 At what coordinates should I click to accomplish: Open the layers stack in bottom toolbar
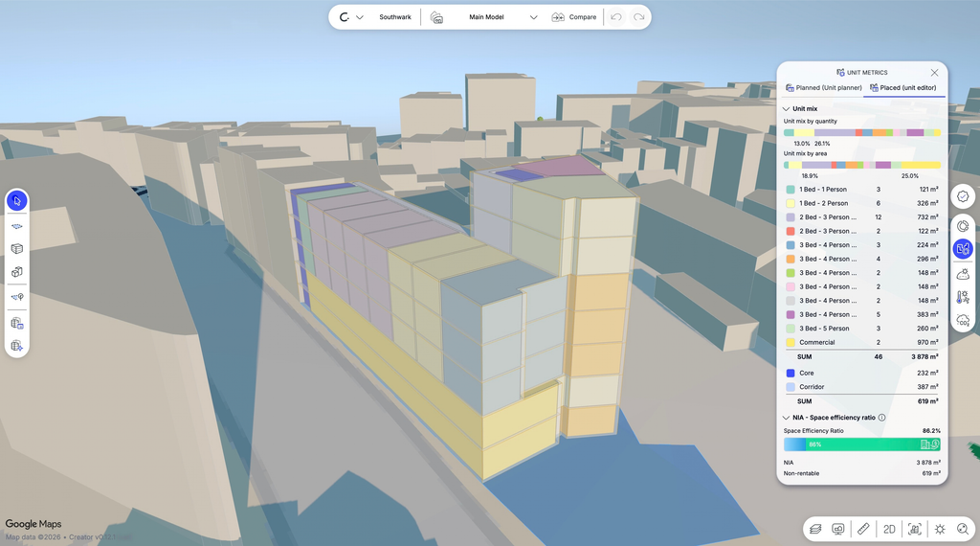(815, 529)
